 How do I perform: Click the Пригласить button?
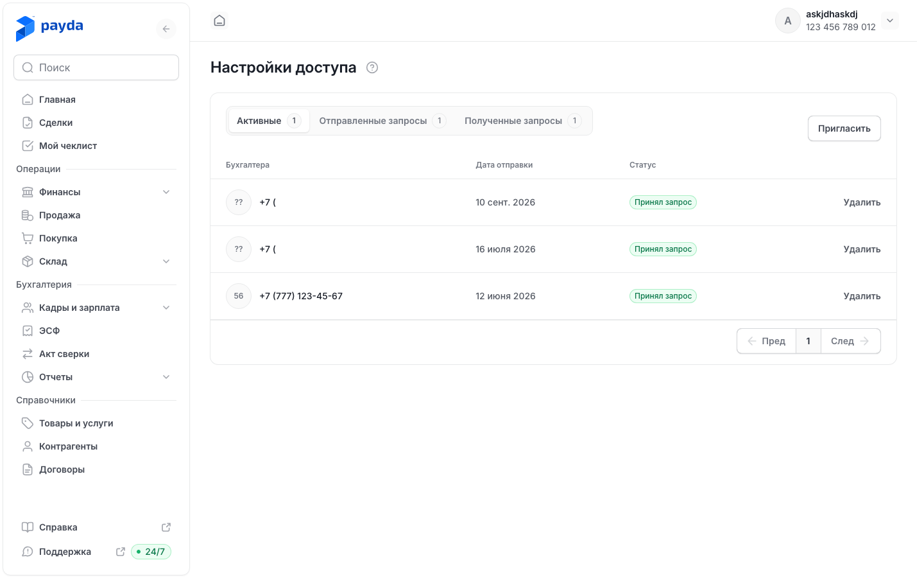click(x=844, y=128)
